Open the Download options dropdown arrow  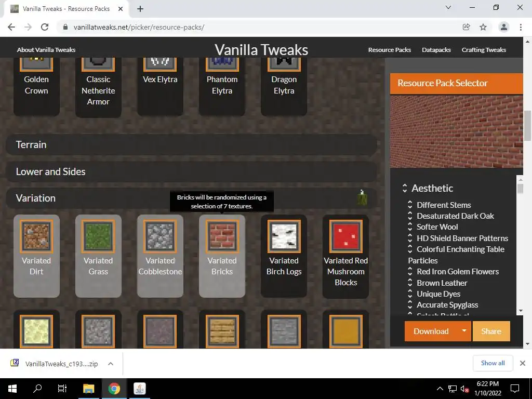coord(464,331)
